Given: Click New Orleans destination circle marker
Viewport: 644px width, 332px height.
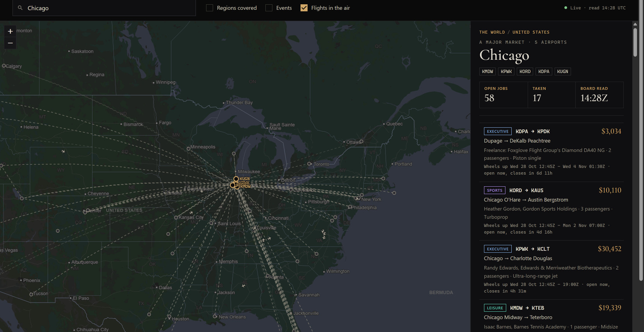Looking at the screenshot, I should click(x=215, y=316).
